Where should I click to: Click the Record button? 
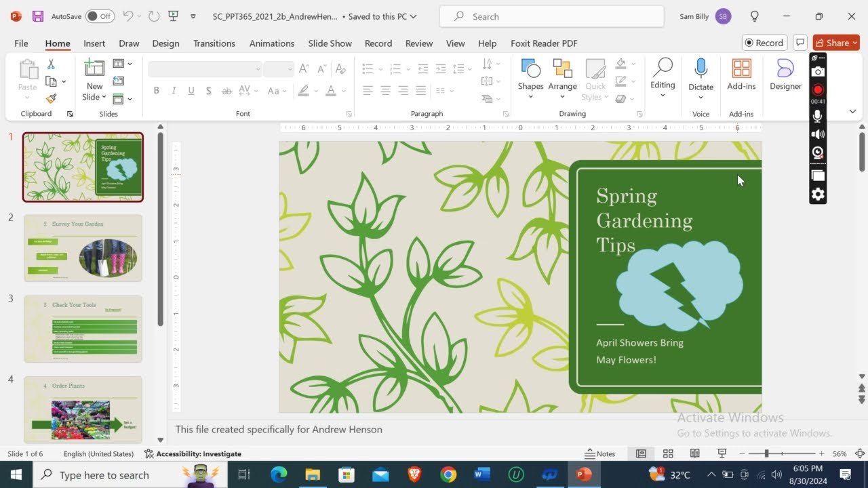[764, 43]
